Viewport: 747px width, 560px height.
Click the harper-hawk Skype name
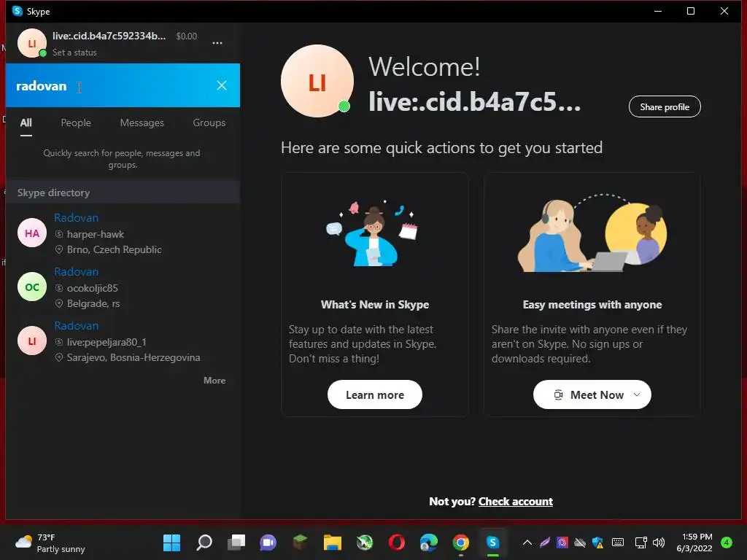point(96,234)
